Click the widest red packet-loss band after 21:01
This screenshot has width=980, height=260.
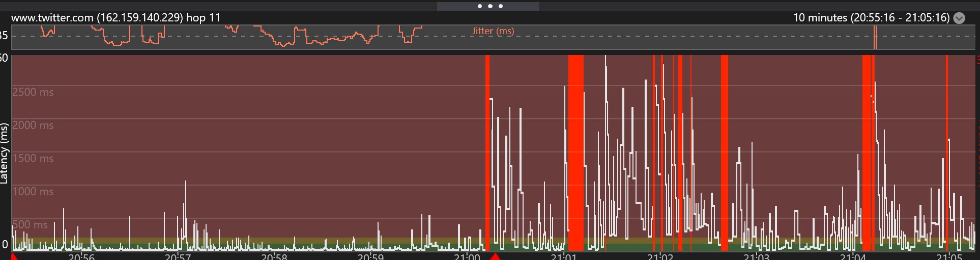coord(576,152)
